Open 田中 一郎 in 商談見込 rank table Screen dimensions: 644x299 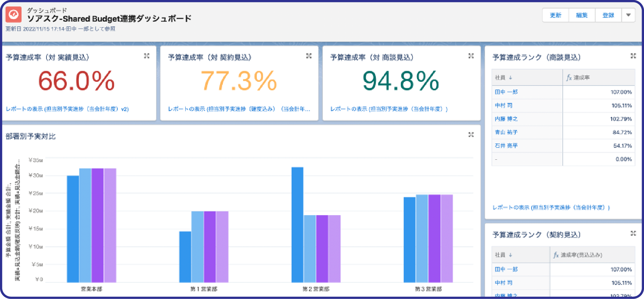506,92
